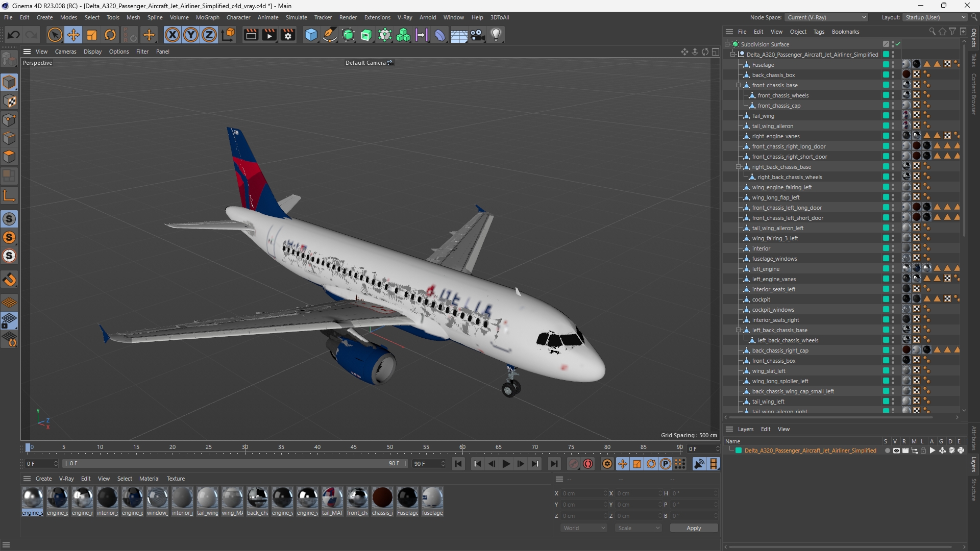The height and width of the screenshot is (551, 980).
Task: Open the V-Ray menu
Action: click(x=405, y=17)
